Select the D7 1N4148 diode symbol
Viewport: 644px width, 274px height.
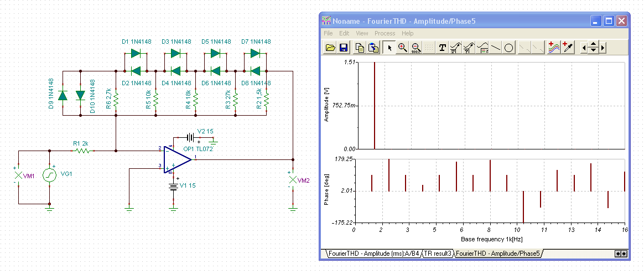[x=255, y=53]
